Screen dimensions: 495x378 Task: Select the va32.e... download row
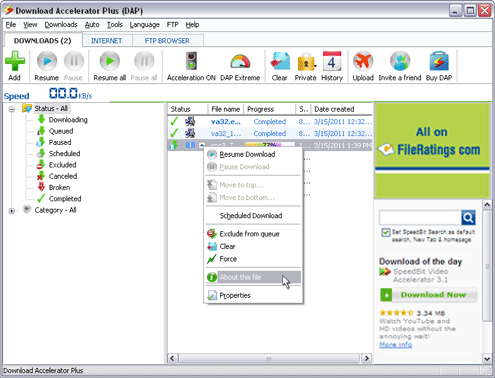pos(270,122)
